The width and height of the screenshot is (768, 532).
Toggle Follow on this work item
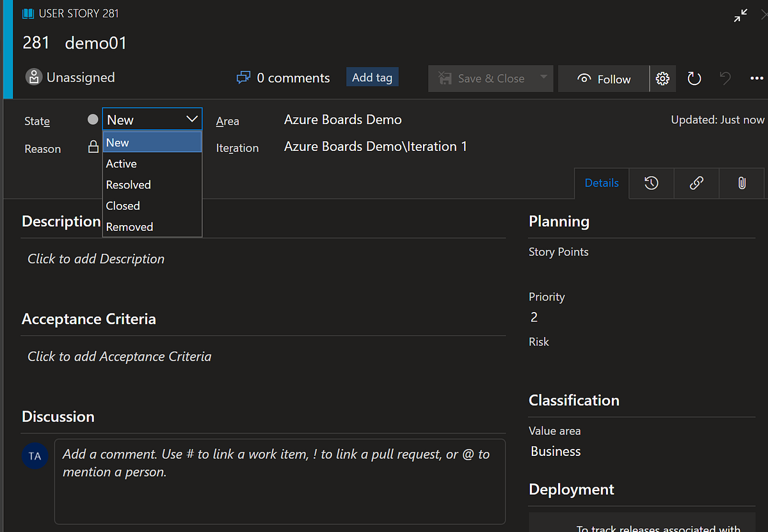click(x=602, y=78)
